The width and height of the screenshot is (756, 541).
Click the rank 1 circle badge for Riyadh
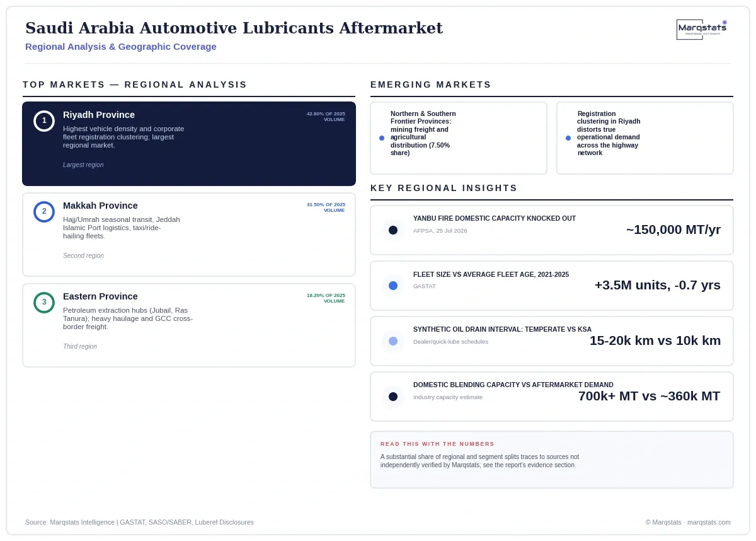44,121
